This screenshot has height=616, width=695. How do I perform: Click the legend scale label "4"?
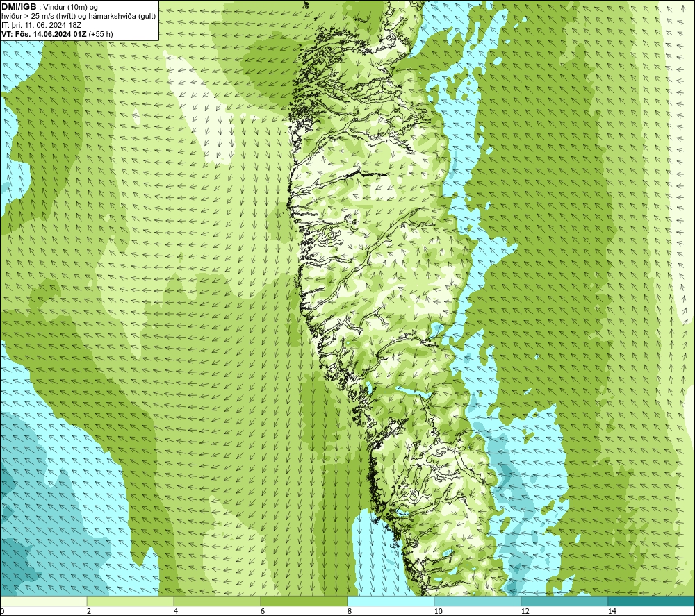point(176,611)
